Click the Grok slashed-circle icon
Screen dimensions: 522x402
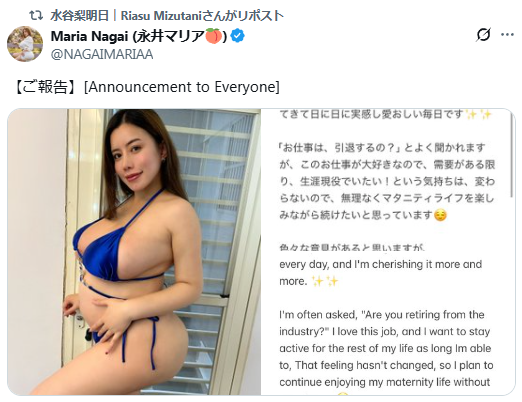pyautogui.click(x=483, y=34)
